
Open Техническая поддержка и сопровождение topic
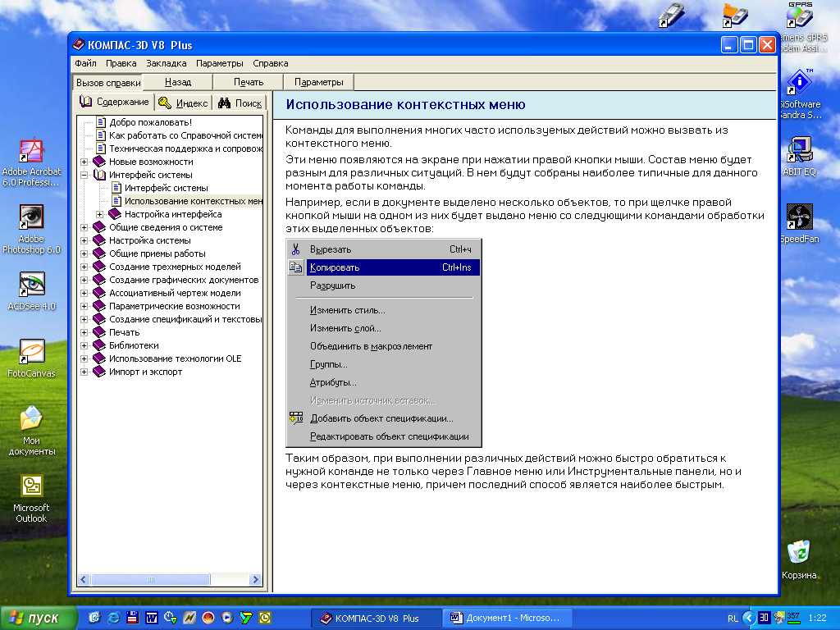click(185, 148)
